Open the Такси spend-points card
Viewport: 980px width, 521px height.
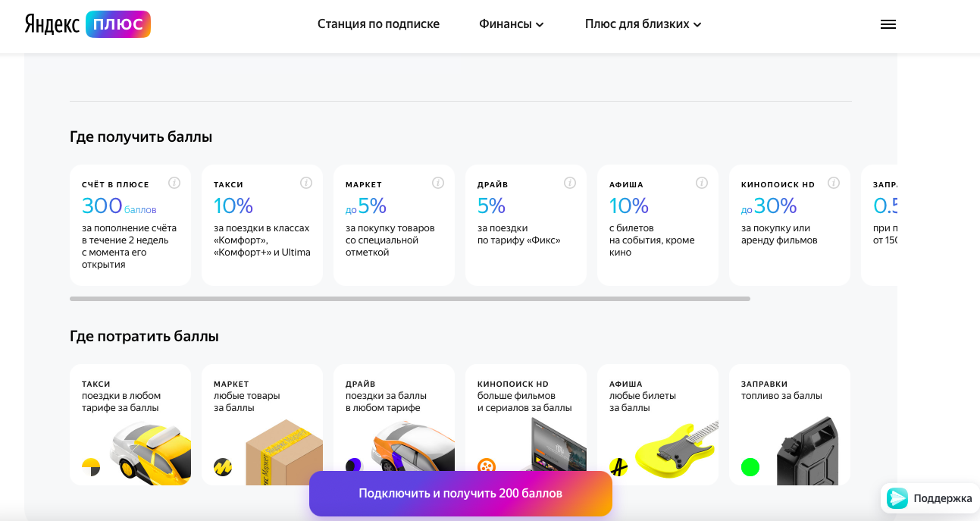pyautogui.click(x=130, y=425)
